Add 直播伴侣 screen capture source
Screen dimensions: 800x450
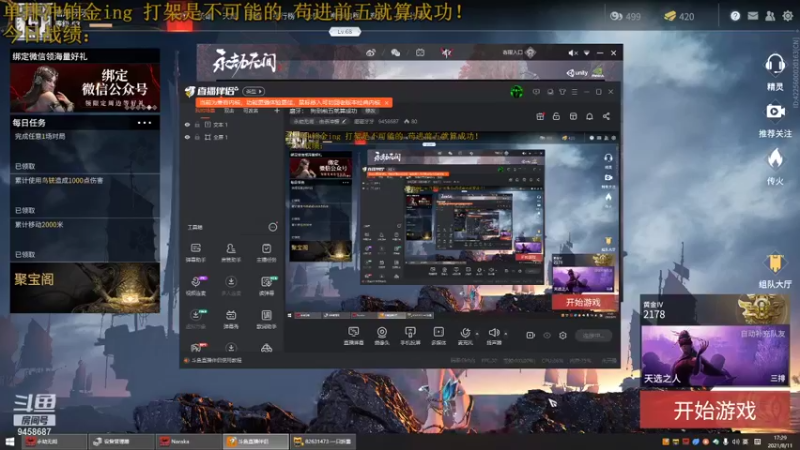point(353,335)
